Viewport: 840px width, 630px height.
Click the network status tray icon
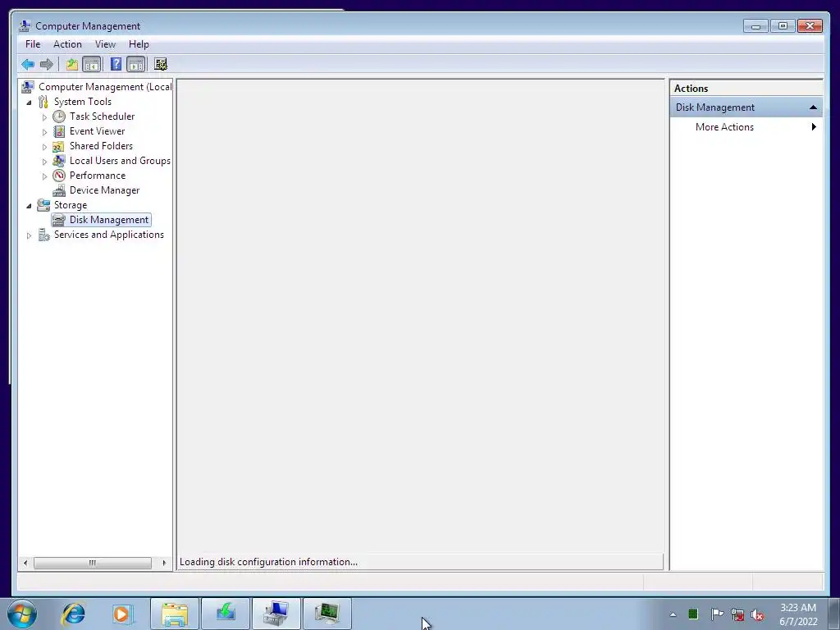click(x=737, y=614)
